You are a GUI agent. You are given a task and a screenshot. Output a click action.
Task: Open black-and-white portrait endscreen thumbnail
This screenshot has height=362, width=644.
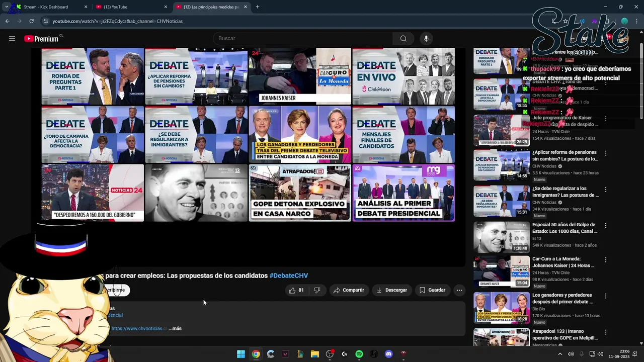click(196, 193)
